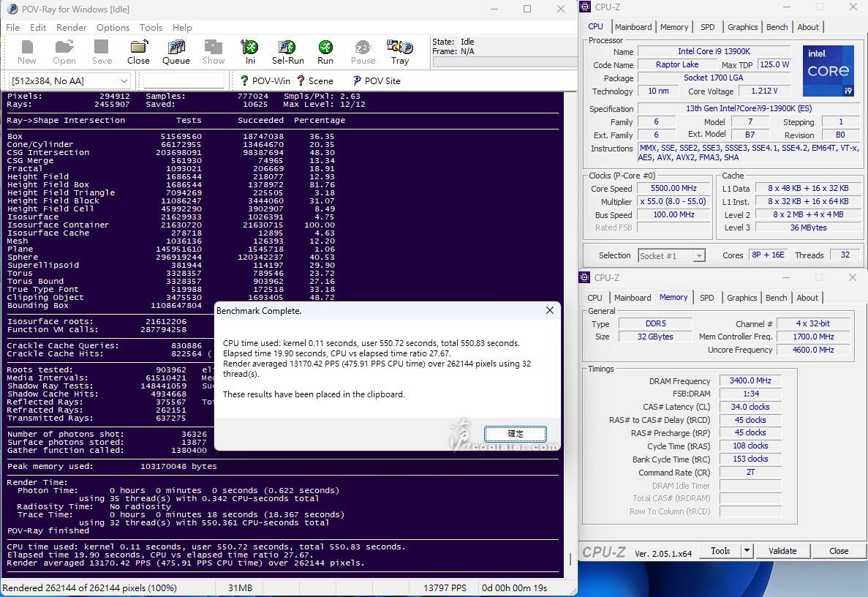Screen dimensions: 868x597
Task: Switch to the Mainboard tab in top CPU-Z
Action: (633, 27)
